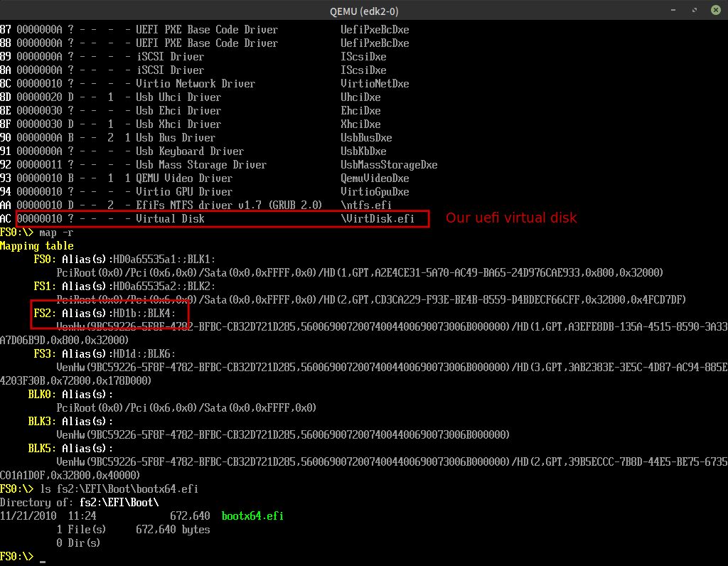Maximize the QEMU window
The image size is (728, 566).
click(693, 10)
